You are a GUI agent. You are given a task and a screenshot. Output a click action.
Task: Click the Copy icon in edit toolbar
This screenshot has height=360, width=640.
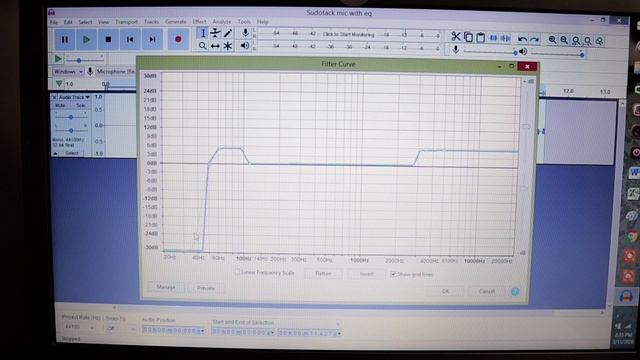click(x=469, y=38)
